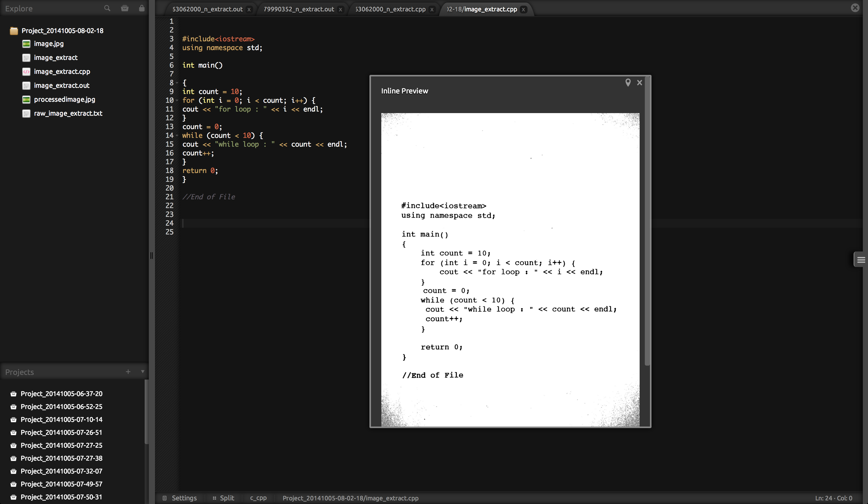Open image.jpg in the file tree
The image size is (868, 504).
click(x=49, y=44)
